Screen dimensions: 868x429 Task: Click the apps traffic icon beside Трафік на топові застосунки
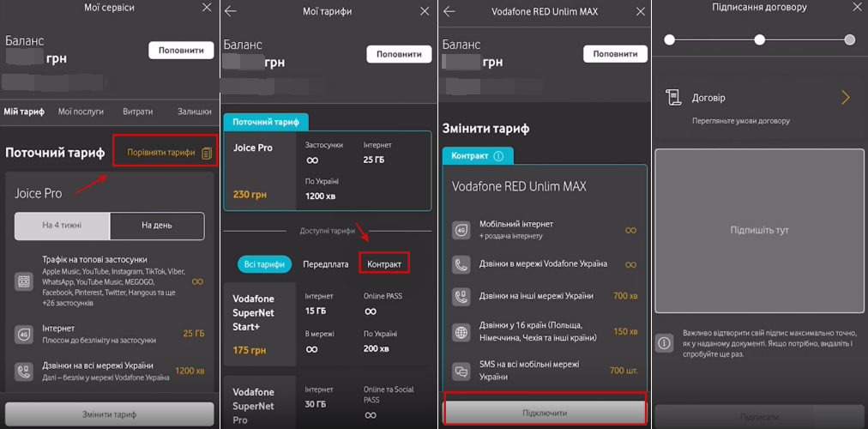(24, 281)
